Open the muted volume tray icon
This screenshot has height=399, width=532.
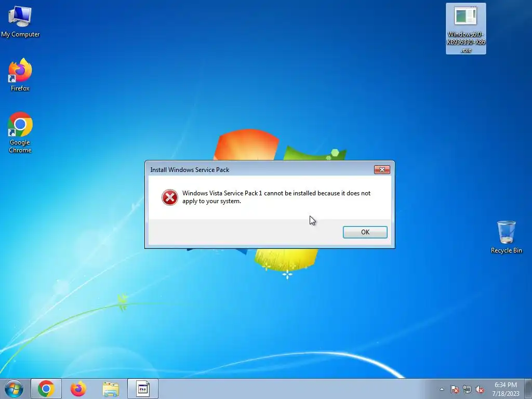pos(480,389)
